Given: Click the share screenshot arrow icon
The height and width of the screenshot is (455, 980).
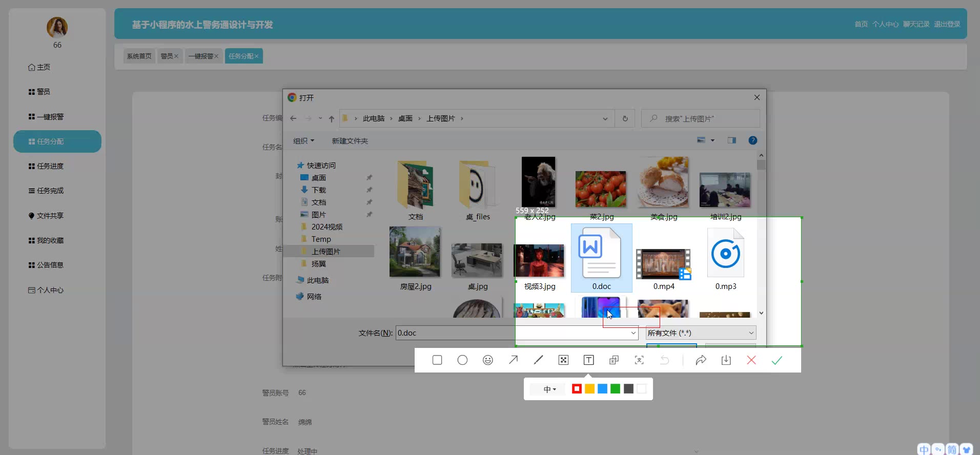Looking at the screenshot, I should click(x=701, y=360).
